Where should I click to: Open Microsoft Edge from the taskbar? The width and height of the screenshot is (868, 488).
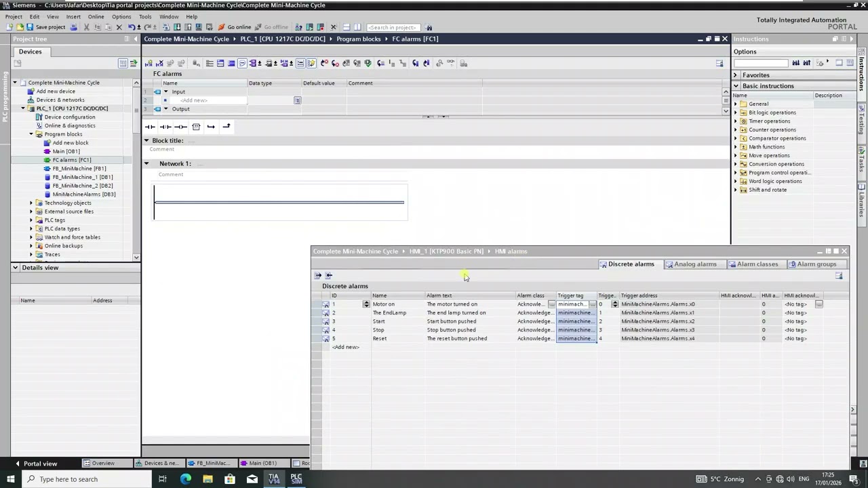[186, 479]
